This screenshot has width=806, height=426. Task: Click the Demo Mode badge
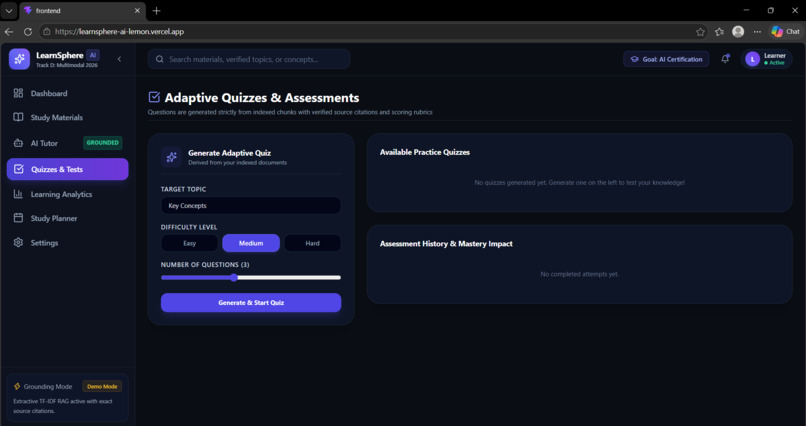102,386
